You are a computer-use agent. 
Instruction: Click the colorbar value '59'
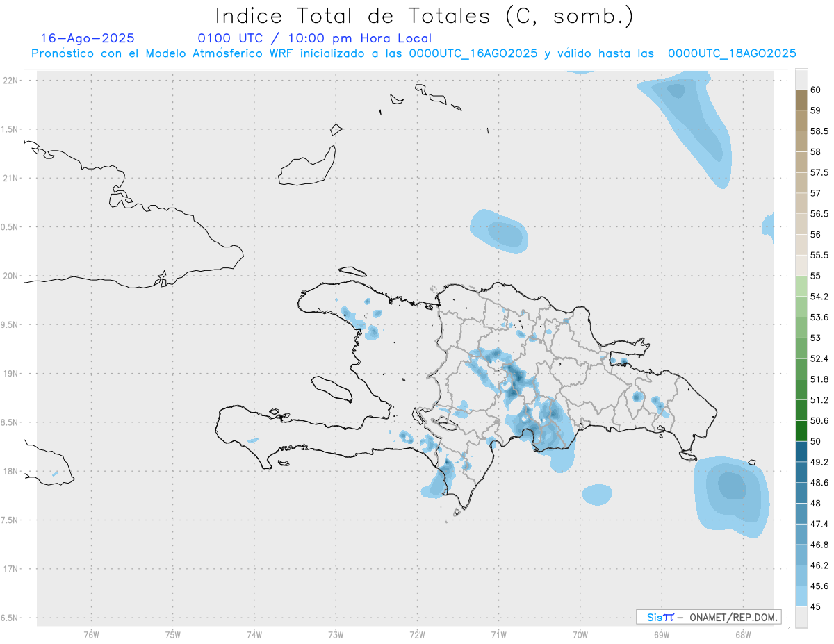click(816, 110)
